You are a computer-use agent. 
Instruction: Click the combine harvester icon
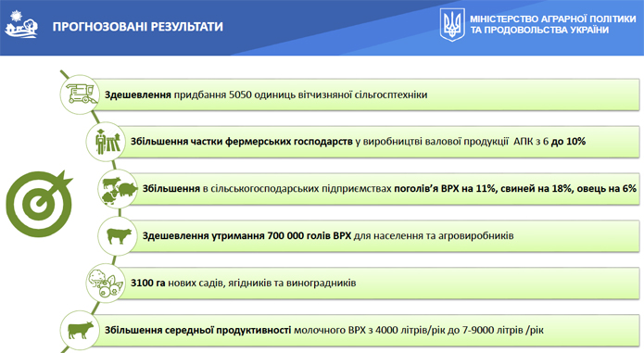pos(81,94)
